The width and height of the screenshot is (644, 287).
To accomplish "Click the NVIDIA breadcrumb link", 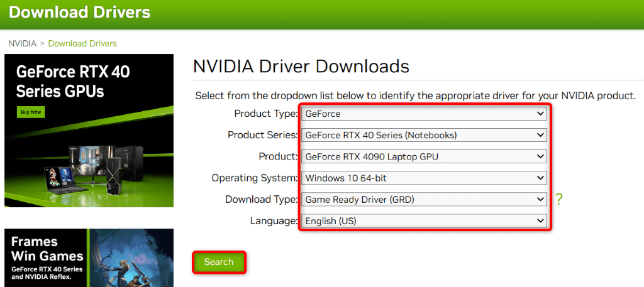I will tap(22, 43).
